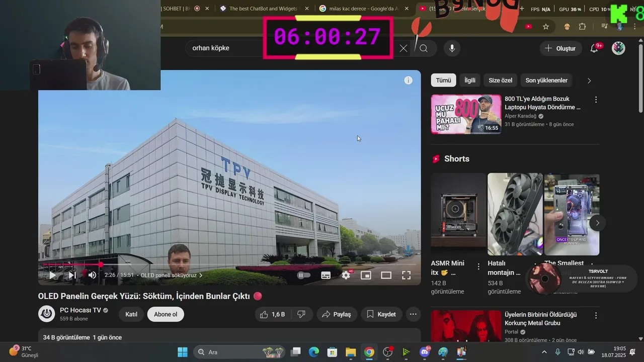The height and width of the screenshot is (362, 644).
Task: Open the video info card icon
Action: pyautogui.click(x=408, y=80)
